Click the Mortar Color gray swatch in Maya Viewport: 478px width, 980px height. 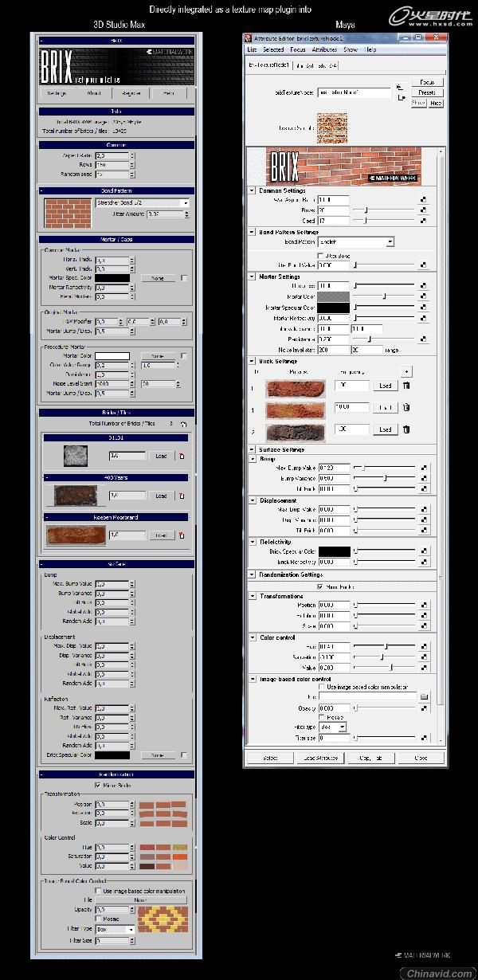point(334,296)
